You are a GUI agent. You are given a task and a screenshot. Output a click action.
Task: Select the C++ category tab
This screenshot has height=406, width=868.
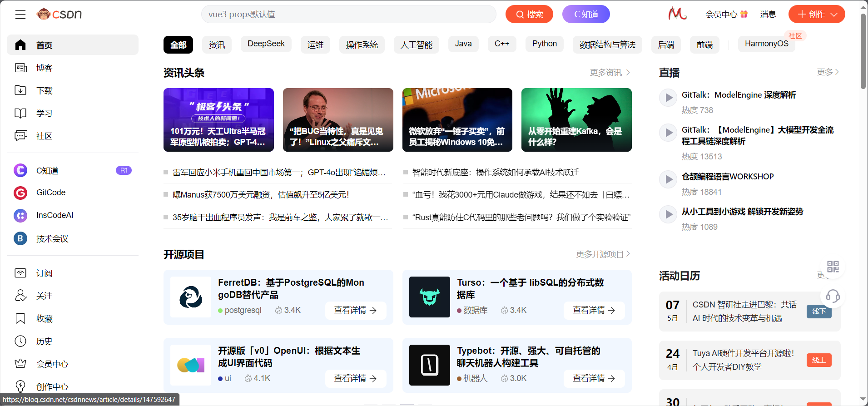[502, 44]
